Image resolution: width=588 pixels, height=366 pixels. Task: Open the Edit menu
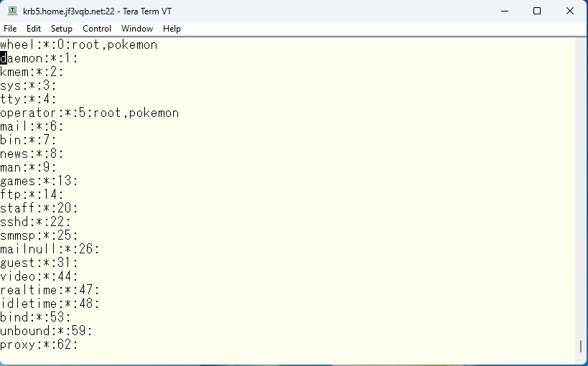[x=33, y=29]
